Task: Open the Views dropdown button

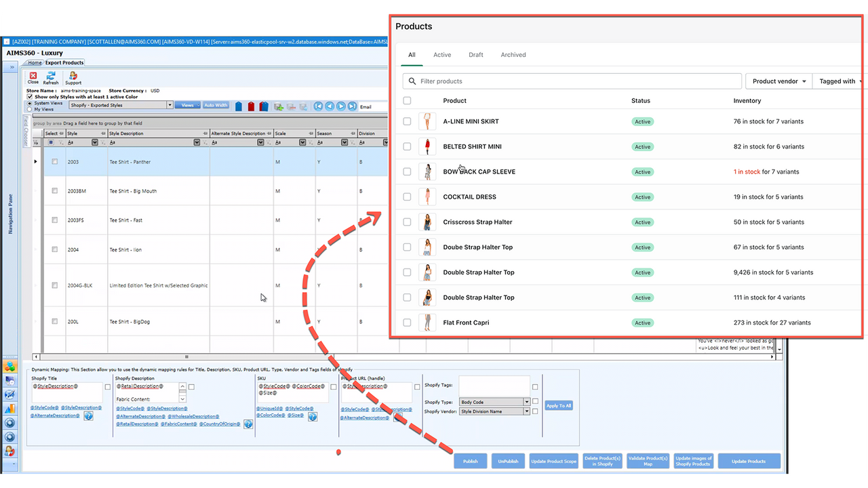Action: click(187, 105)
